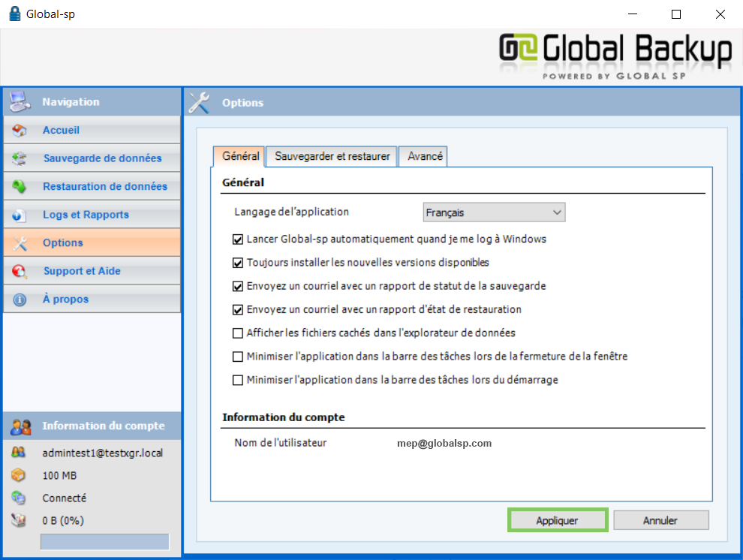Click the connection icon beside Connecté

[x=19, y=498]
